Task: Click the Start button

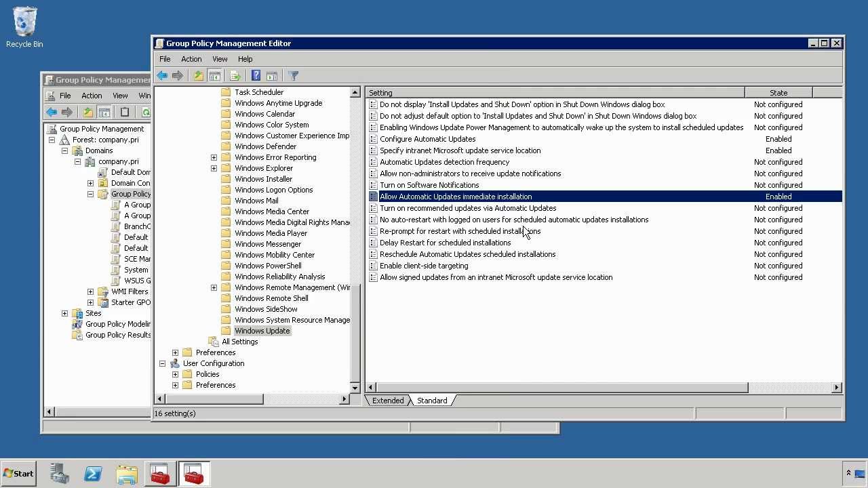Action: coord(18,474)
